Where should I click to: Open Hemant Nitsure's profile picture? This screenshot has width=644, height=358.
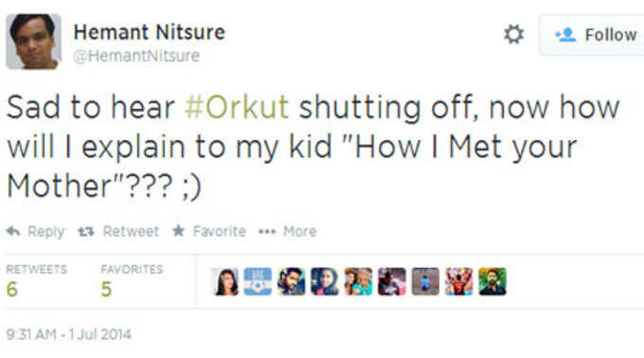(x=34, y=42)
